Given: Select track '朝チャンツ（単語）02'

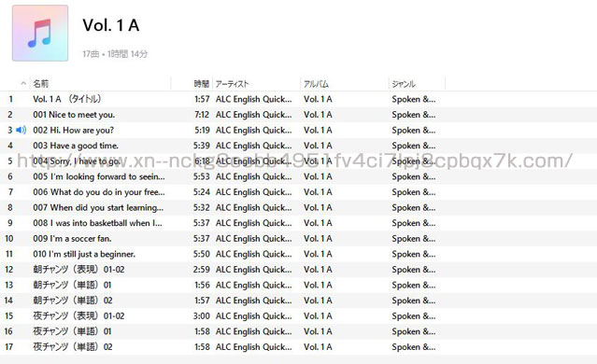Looking at the screenshot, I should (73, 301).
